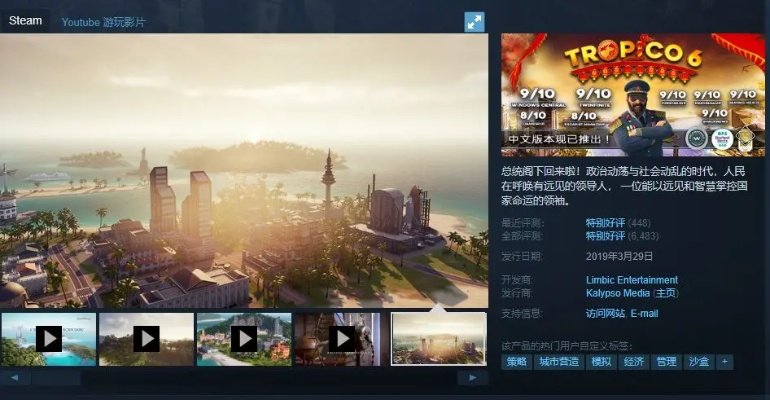Image resolution: width=770 pixels, height=400 pixels.
Task: Open the Youtube 游玩影片 tab
Action: pos(103,22)
